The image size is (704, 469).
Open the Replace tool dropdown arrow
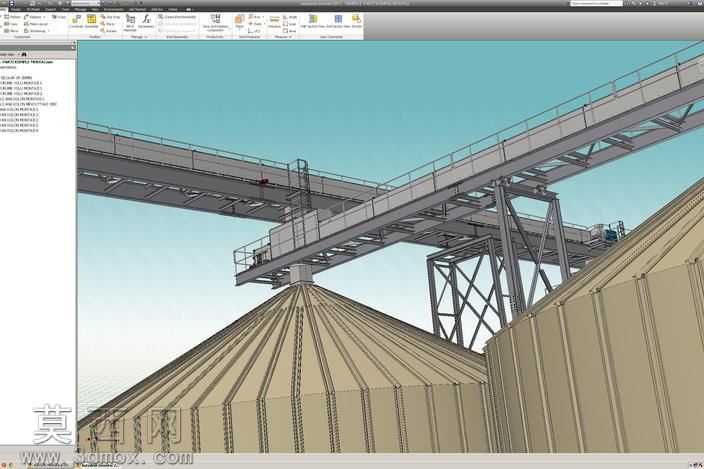(x=44, y=17)
